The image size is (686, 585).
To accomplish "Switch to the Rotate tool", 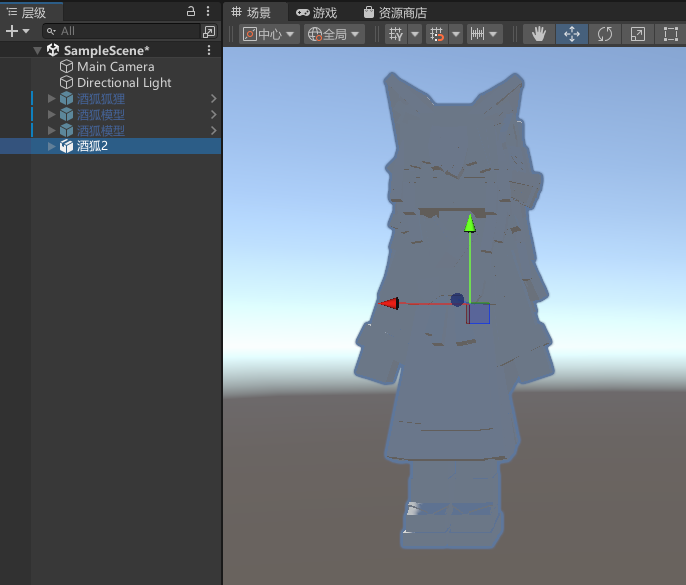I will click(x=605, y=34).
